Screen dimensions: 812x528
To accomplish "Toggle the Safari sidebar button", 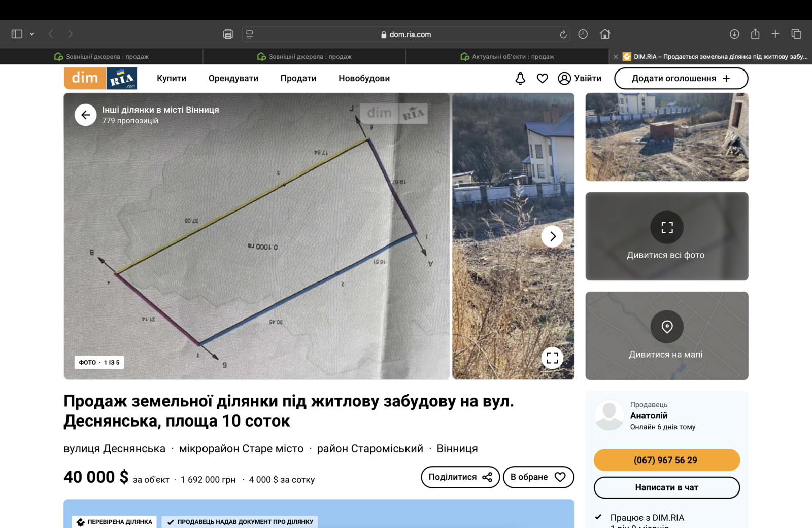I will [x=17, y=34].
